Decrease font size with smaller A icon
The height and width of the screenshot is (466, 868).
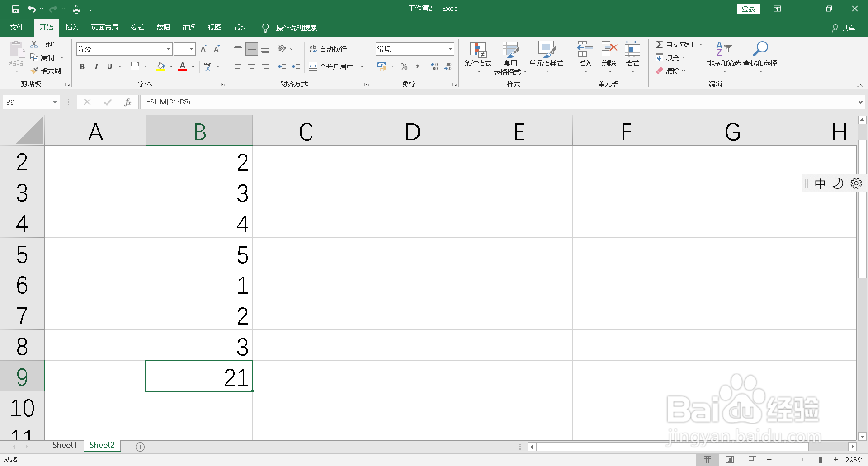tap(217, 49)
